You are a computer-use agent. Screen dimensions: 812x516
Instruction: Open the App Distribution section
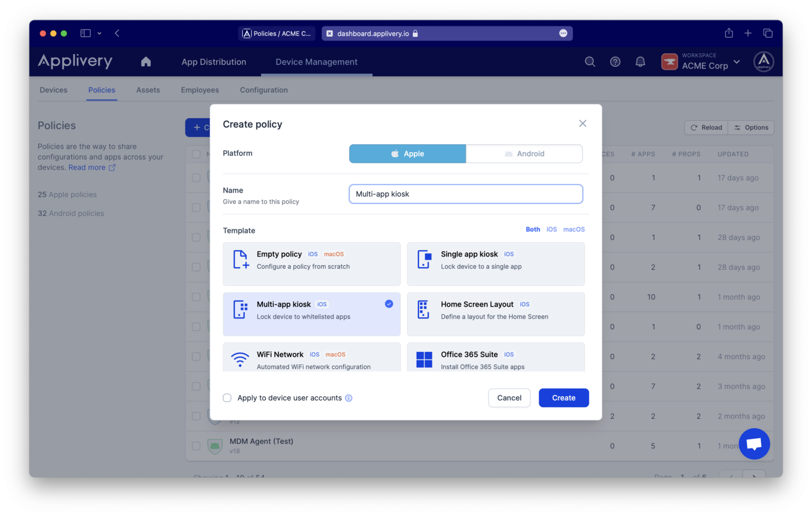(x=214, y=62)
